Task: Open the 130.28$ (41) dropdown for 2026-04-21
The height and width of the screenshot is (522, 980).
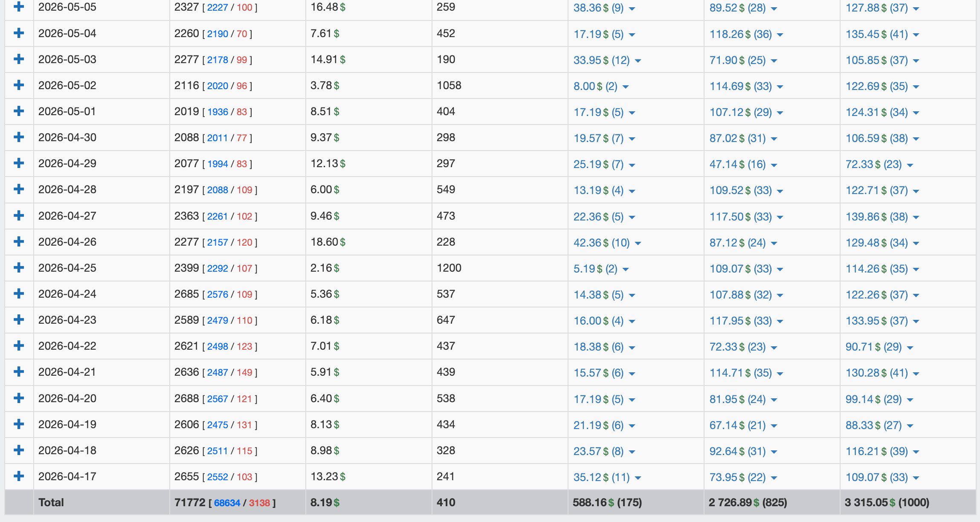Action: 882,373
